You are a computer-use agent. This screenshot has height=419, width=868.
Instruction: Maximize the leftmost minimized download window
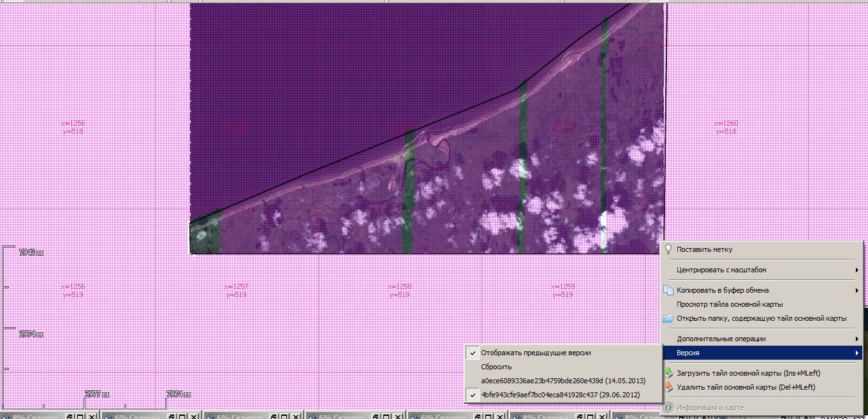pos(80,416)
